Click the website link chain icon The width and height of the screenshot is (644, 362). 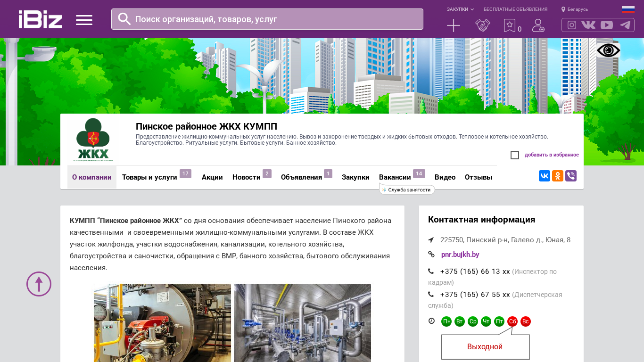[x=431, y=255]
